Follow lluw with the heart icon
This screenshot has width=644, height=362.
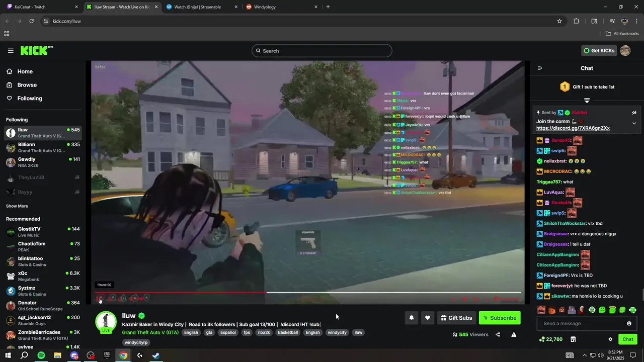tap(428, 318)
